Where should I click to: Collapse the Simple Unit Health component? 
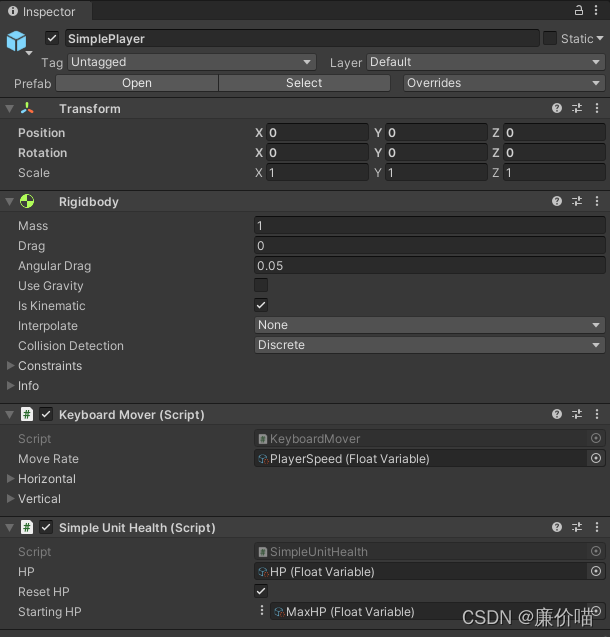coord(10,527)
